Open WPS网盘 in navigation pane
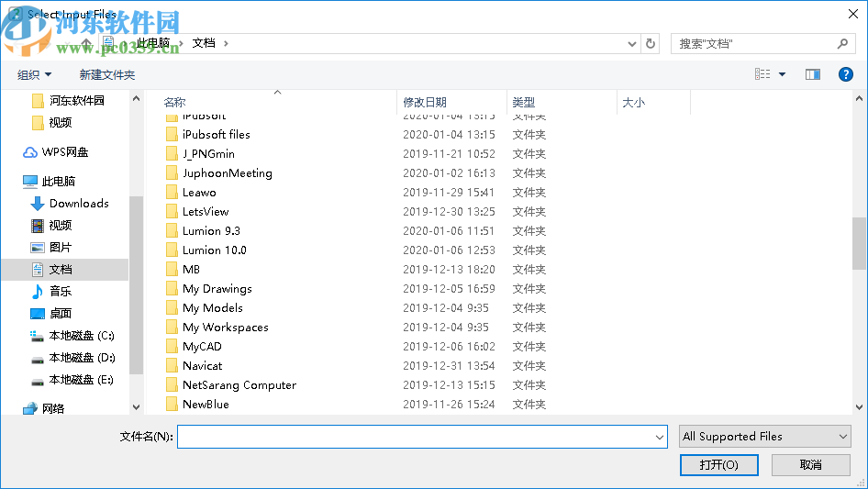 [55, 151]
